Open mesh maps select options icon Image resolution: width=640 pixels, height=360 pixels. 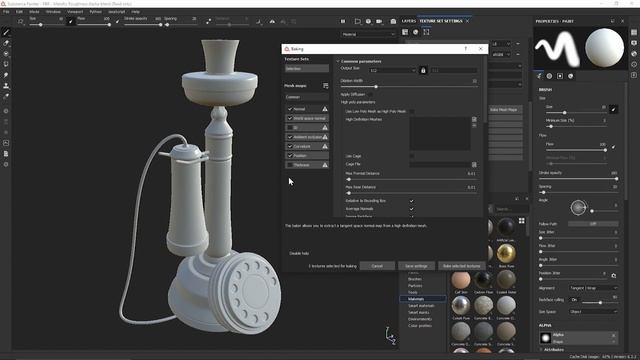[325, 86]
